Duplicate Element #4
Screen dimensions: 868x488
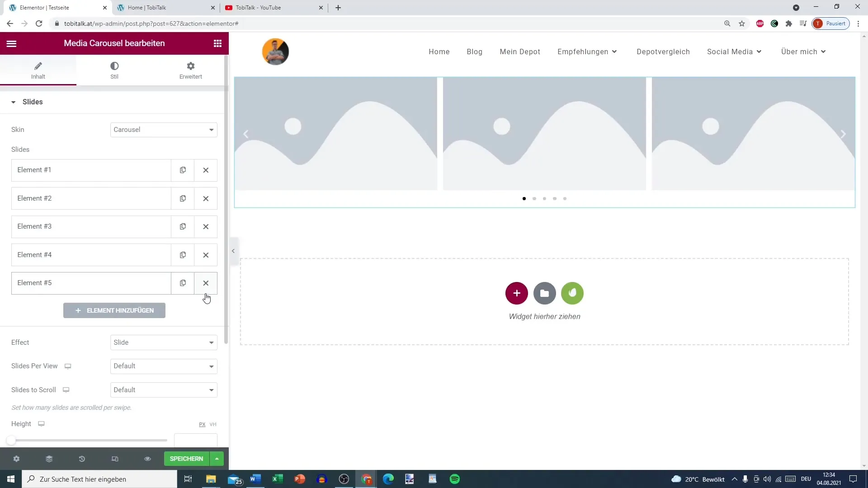tap(183, 255)
